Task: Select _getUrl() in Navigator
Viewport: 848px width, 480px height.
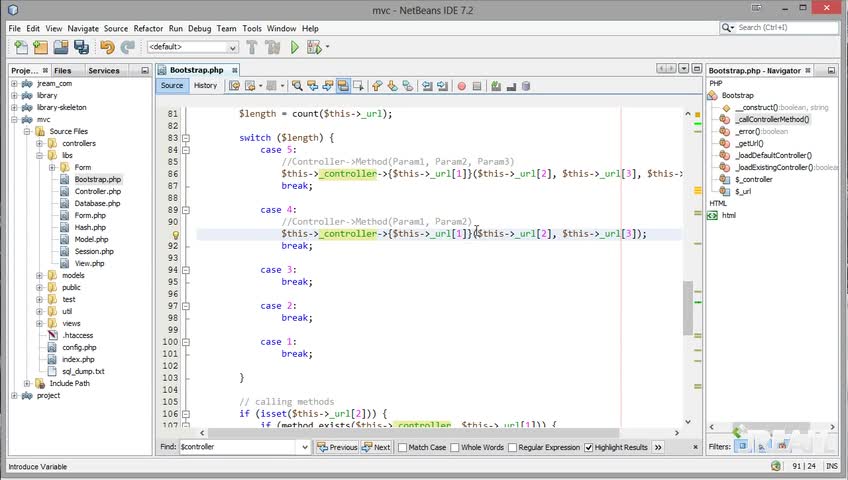Action: point(749,143)
